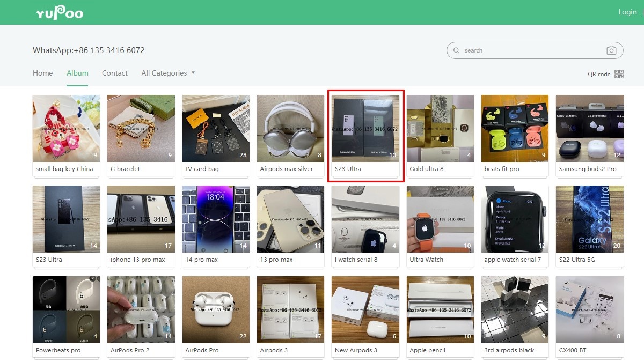Select the Album tab

pyautogui.click(x=77, y=73)
